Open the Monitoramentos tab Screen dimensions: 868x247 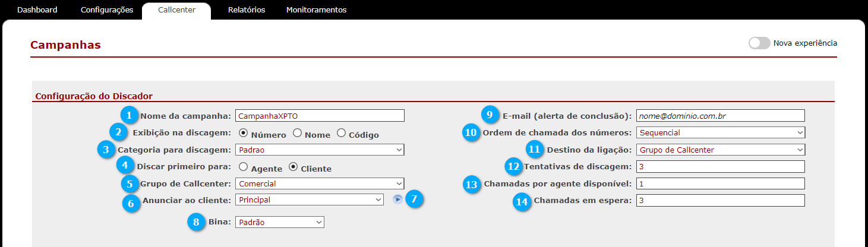tap(316, 10)
